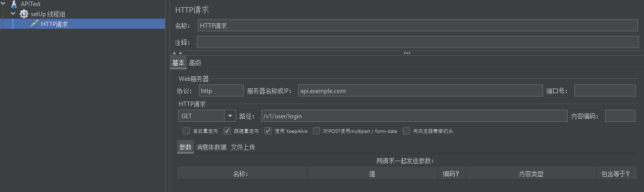
Task: Click the HTTP请求 sampler pipette icon
Action: pos(34,24)
